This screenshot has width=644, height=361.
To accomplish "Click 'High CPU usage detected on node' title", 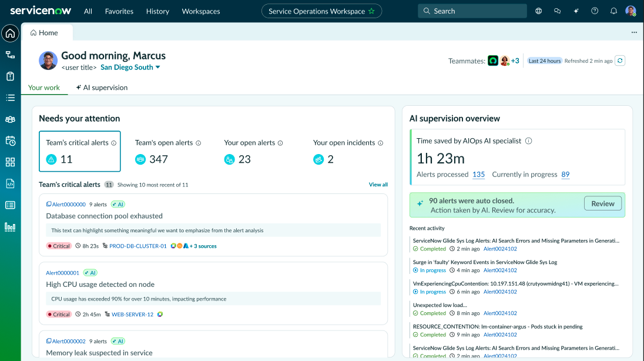I will [100, 284].
